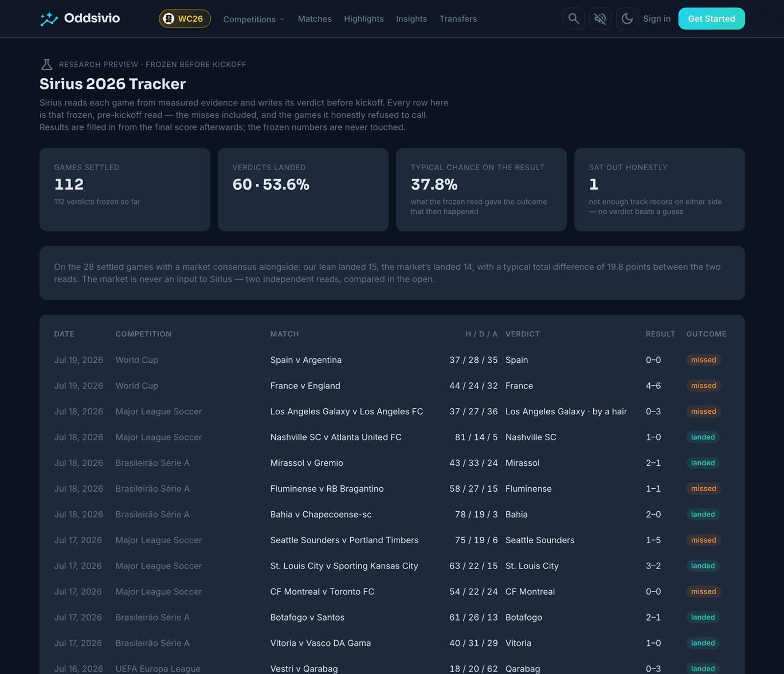This screenshot has width=784, height=674.
Task: Click landed badge on Botafogo row
Action: (x=703, y=617)
